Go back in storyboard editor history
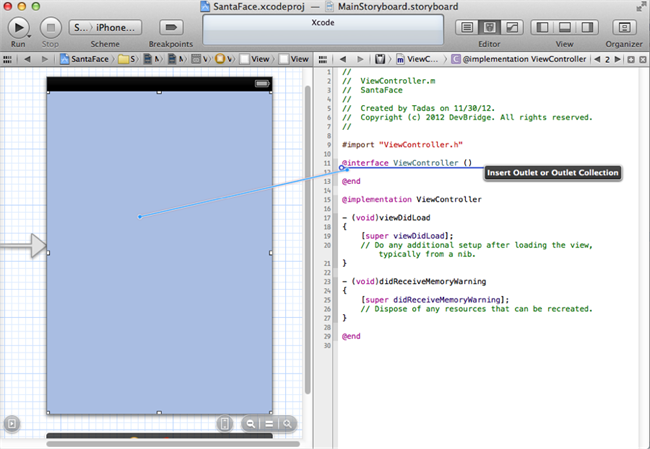The width and height of the screenshot is (650, 449). [27, 59]
